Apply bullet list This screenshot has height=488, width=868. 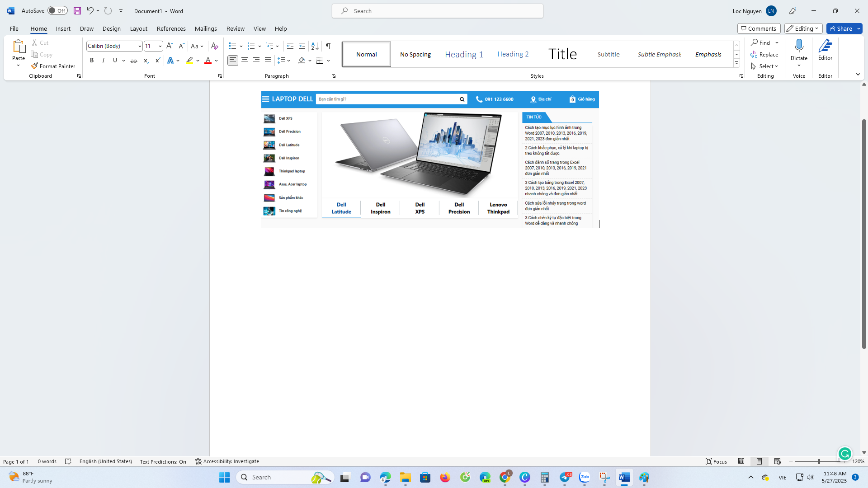(232, 46)
